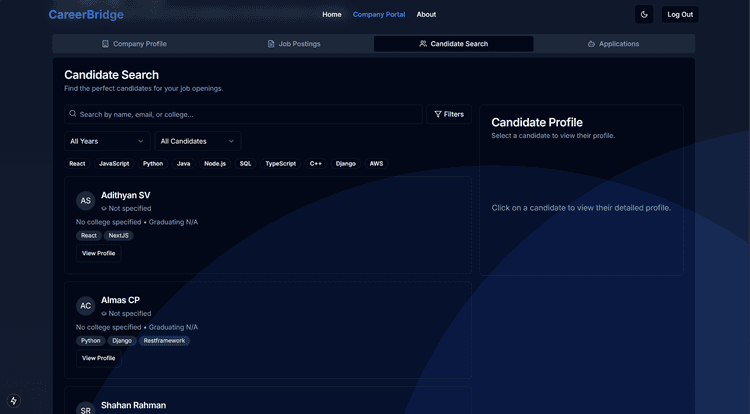
Task: Switch to the Company Profile tab
Action: [134, 44]
